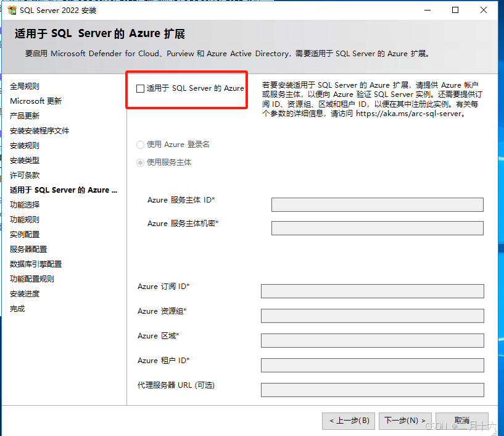Select 安装进度 step in sidebar

pyautogui.click(x=25, y=294)
